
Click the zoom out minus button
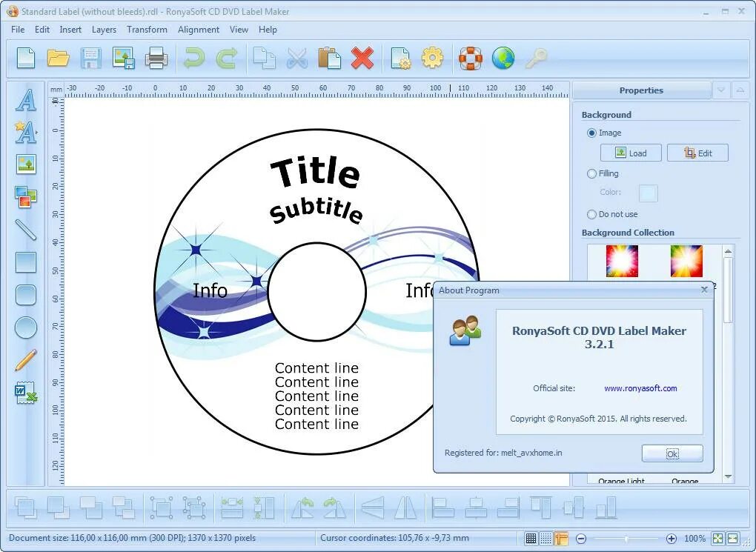point(581,539)
